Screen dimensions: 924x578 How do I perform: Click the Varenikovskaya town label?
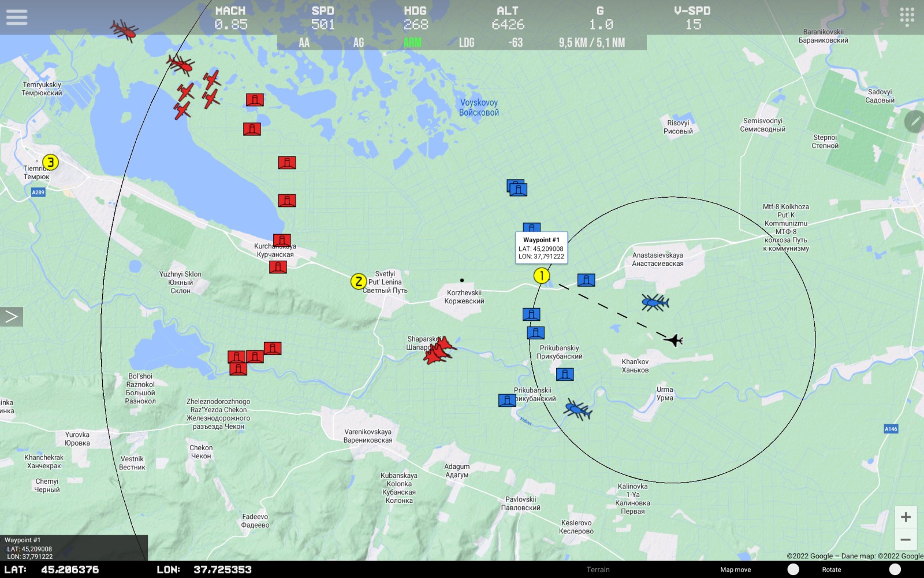pyautogui.click(x=368, y=436)
